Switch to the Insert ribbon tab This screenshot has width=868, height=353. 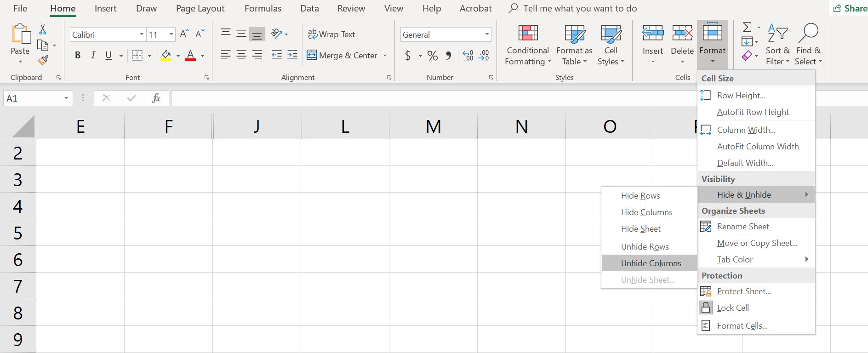click(105, 8)
